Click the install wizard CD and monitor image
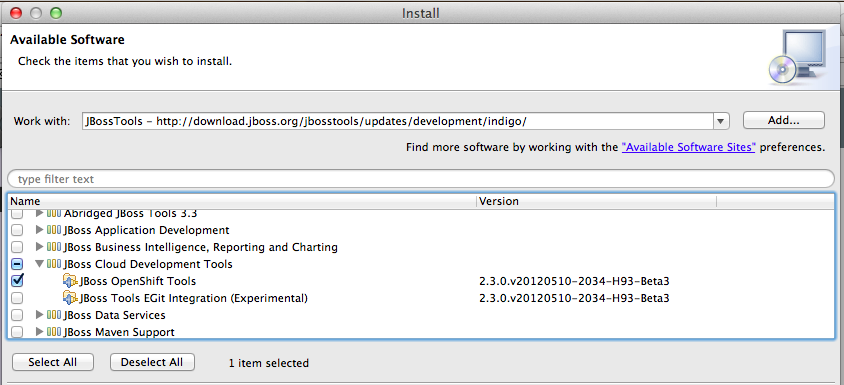This screenshot has width=844, height=385. [798, 58]
